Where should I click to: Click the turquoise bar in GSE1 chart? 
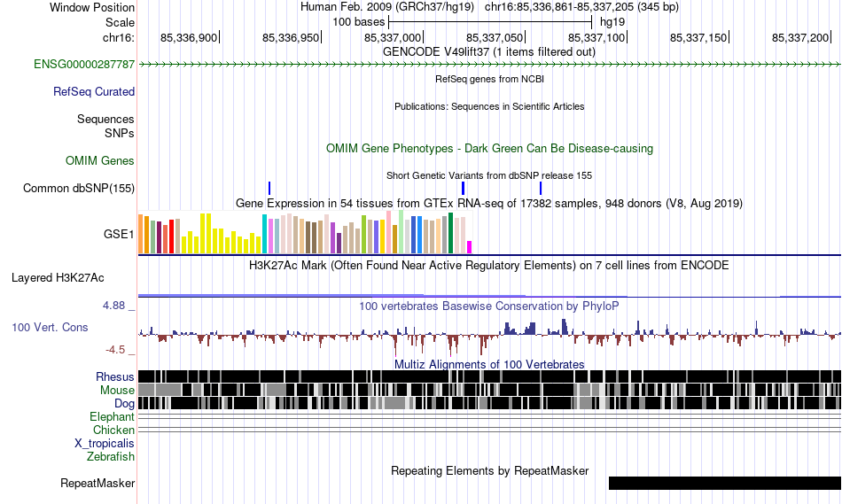click(x=264, y=234)
